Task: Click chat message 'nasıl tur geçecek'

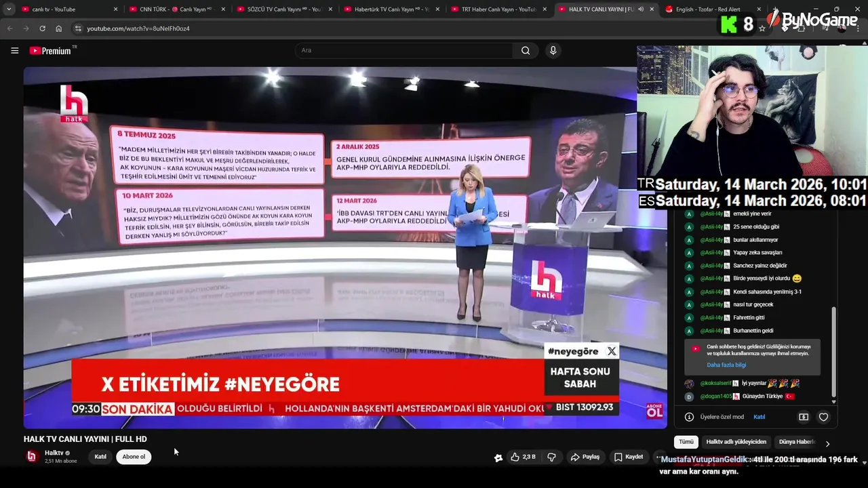Action: pos(753,305)
